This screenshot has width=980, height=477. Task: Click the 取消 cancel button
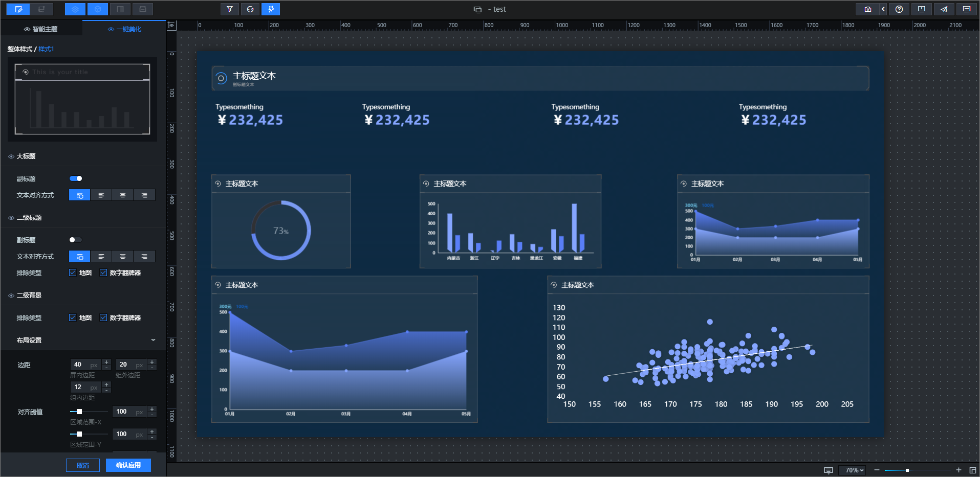pyautogui.click(x=83, y=465)
